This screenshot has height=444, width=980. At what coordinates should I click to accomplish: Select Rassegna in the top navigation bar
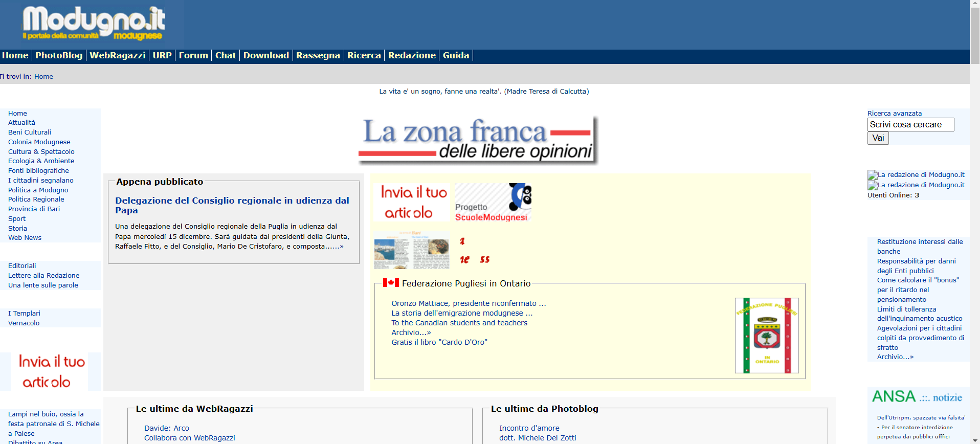pos(318,55)
